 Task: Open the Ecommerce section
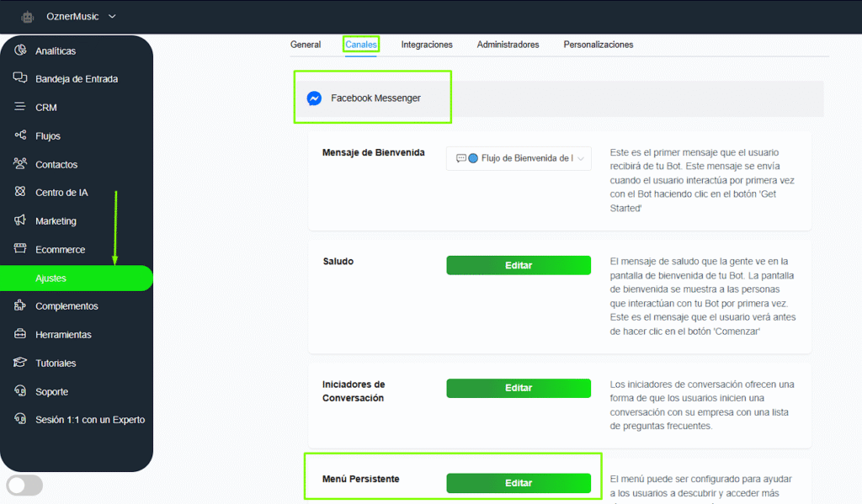pos(59,249)
